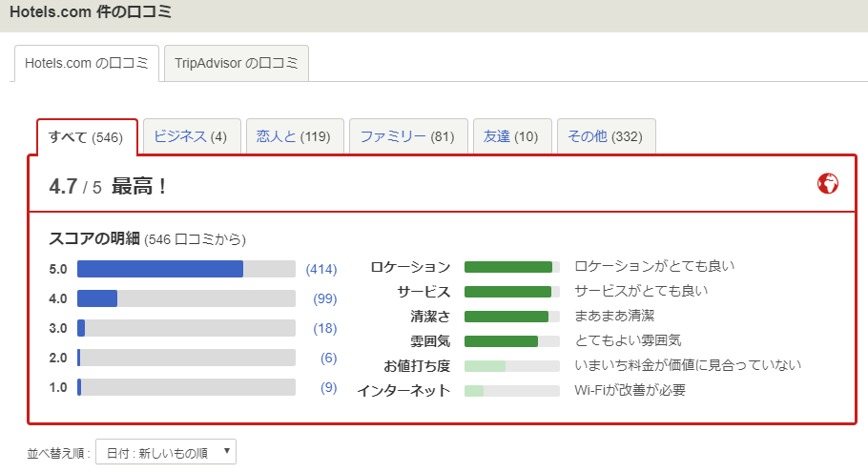Select Hotels.com の口コミ tab
This screenshot has height=472, width=868.
click(x=86, y=64)
